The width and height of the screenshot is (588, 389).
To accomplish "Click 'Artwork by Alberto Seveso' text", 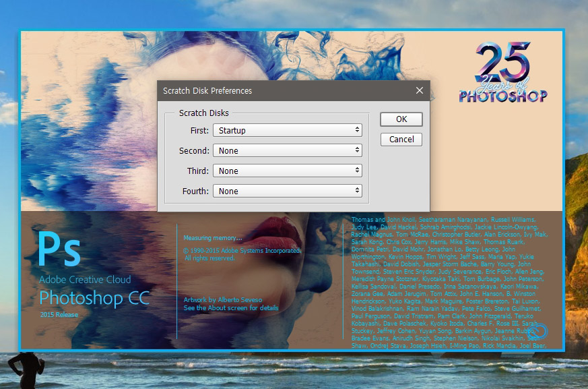I will pyautogui.click(x=223, y=299).
